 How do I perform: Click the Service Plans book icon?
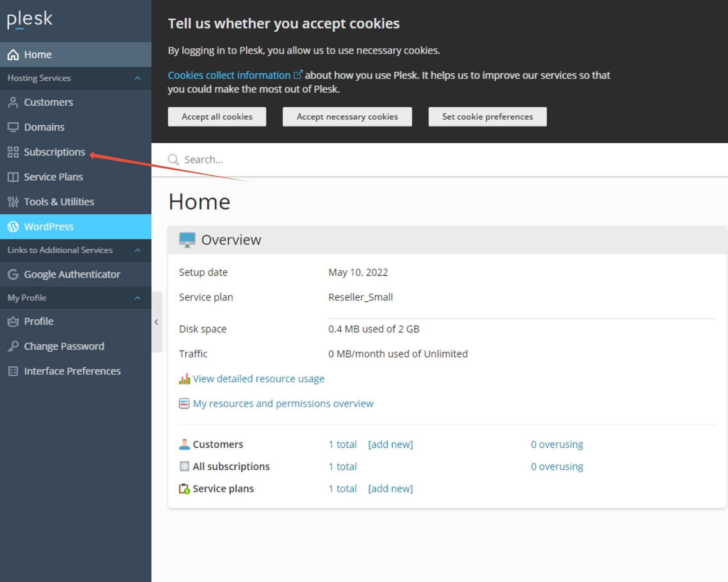pos(13,177)
